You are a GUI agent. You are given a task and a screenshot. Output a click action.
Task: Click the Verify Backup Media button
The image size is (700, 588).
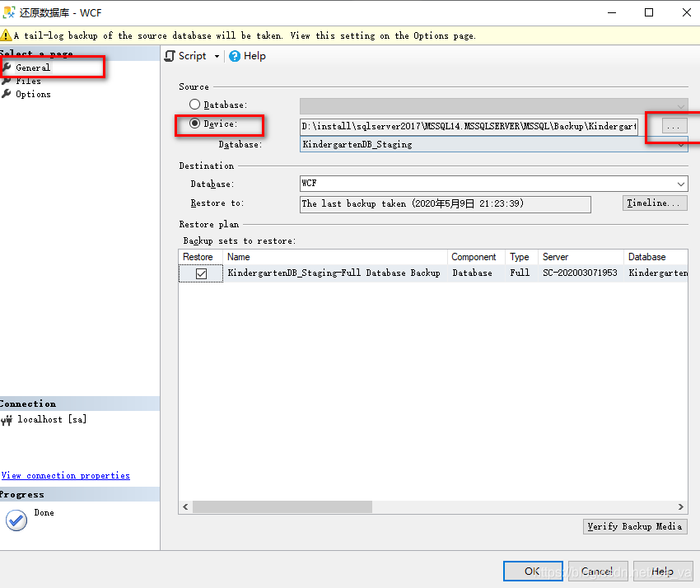click(635, 526)
